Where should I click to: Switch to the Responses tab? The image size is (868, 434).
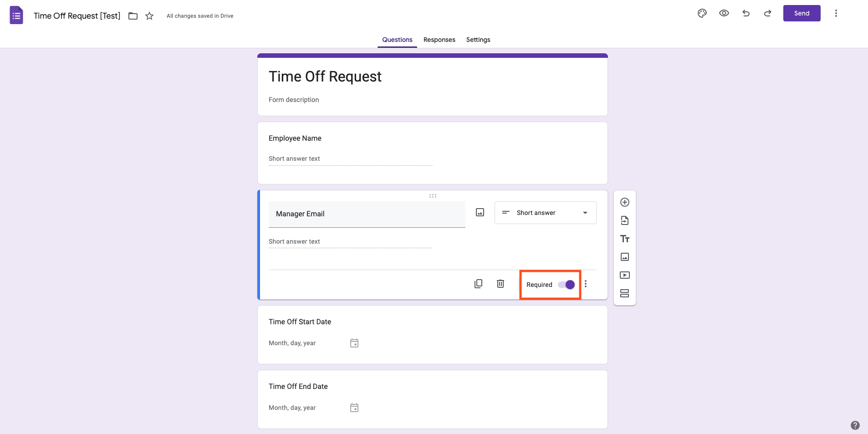pyautogui.click(x=439, y=40)
